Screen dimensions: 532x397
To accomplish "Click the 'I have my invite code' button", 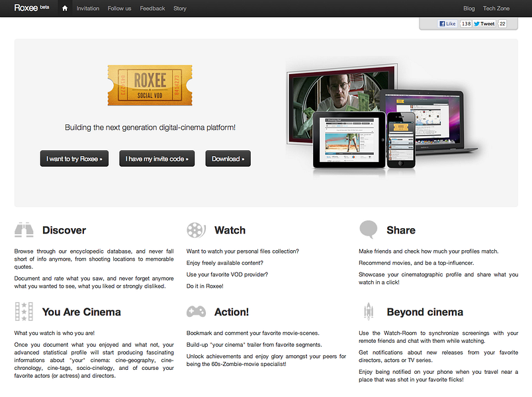I will 157,159.
